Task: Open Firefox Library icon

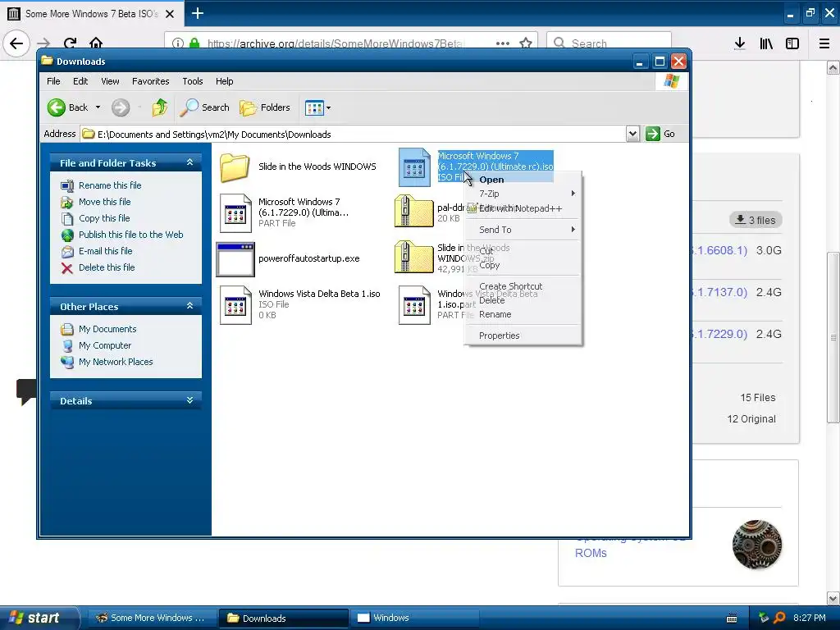Action: [x=766, y=43]
